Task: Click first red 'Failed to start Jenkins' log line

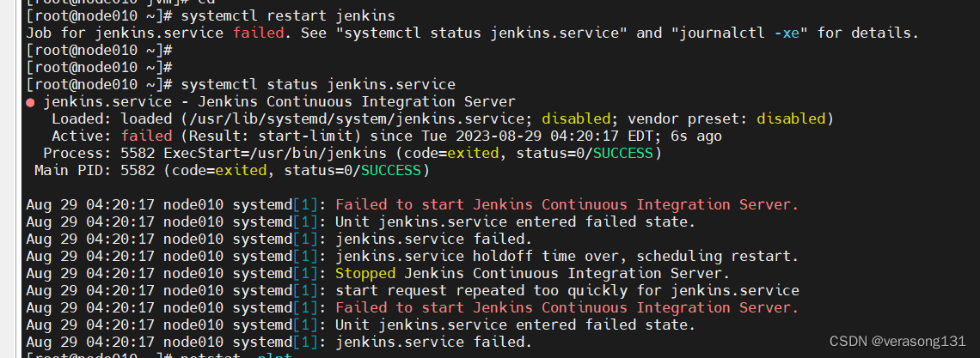Action: click(x=567, y=204)
